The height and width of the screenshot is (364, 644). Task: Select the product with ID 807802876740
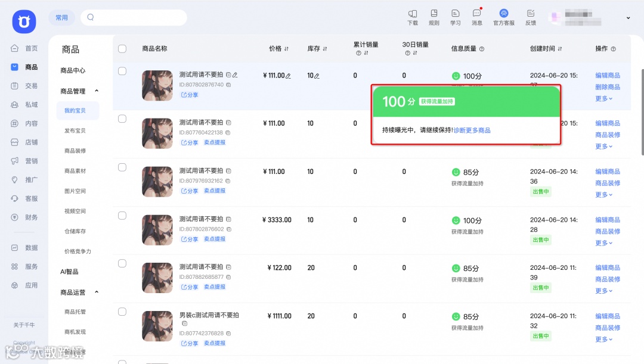(x=122, y=71)
